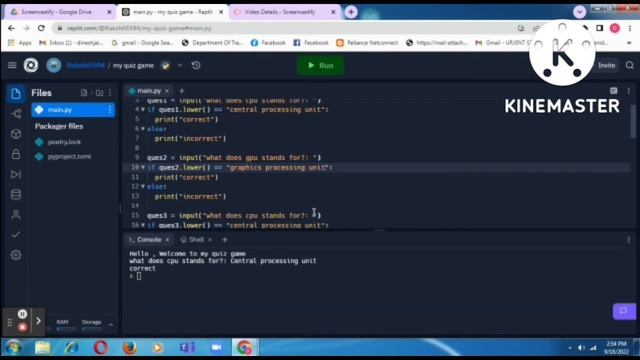Switch to the Screencastify Google Drive tab

(x=60, y=12)
